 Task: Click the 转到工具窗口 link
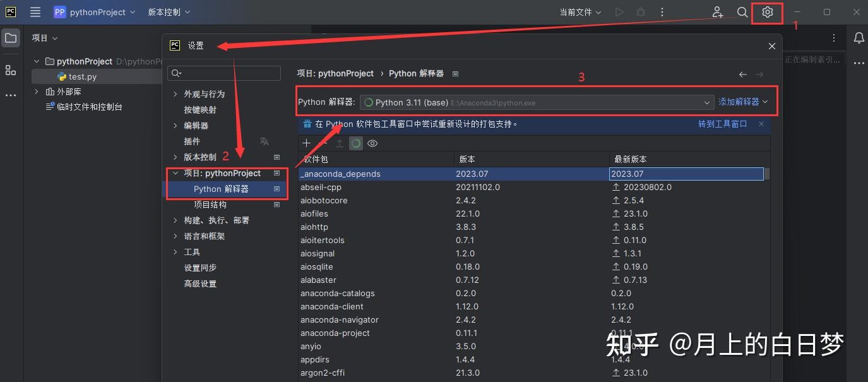[x=722, y=124]
